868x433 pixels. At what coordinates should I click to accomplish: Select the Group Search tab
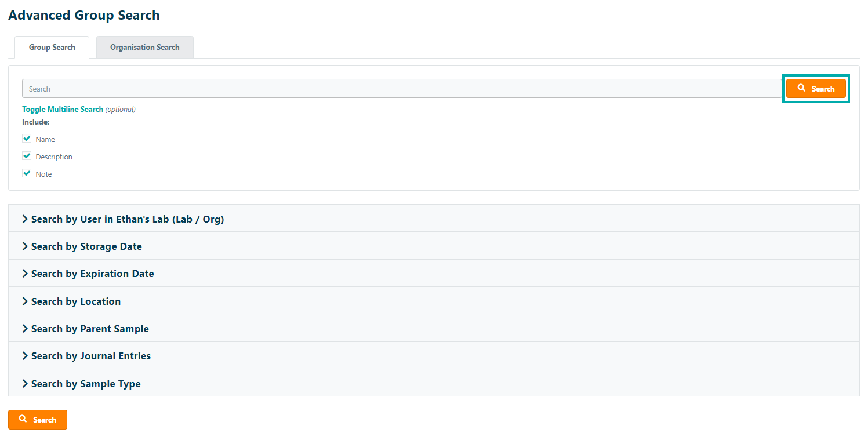[52, 48]
